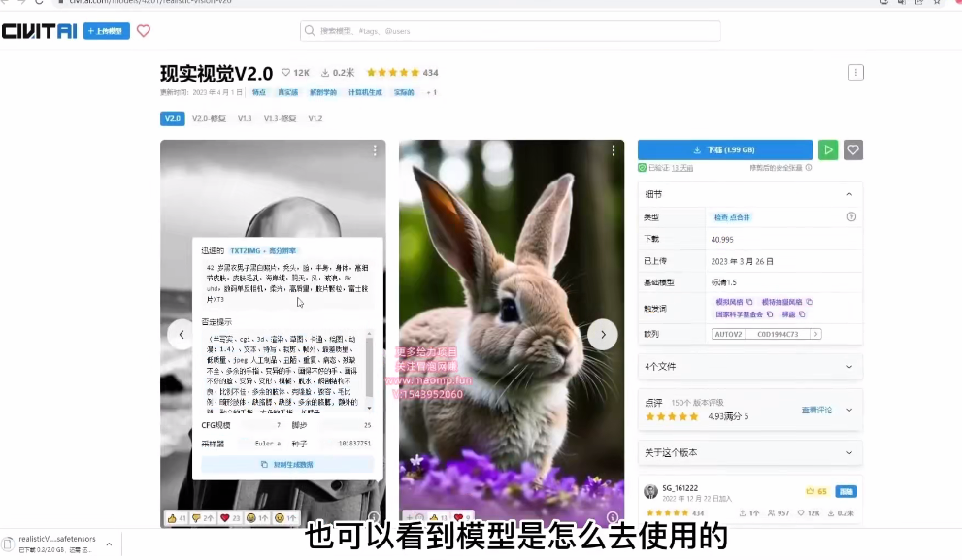The image size is (962, 560).
Task: Click the blue upload model button
Action: pyautogui.click(x=107, y=31)
